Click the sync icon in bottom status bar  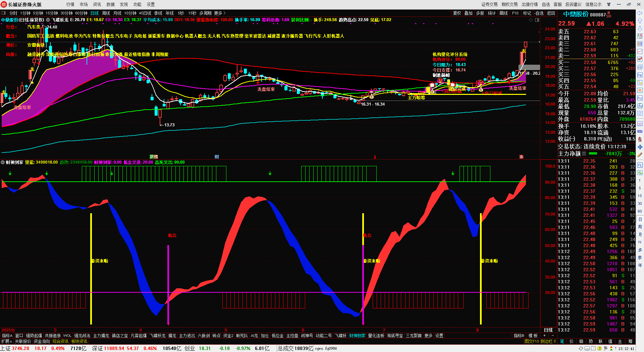coord(581,349)
